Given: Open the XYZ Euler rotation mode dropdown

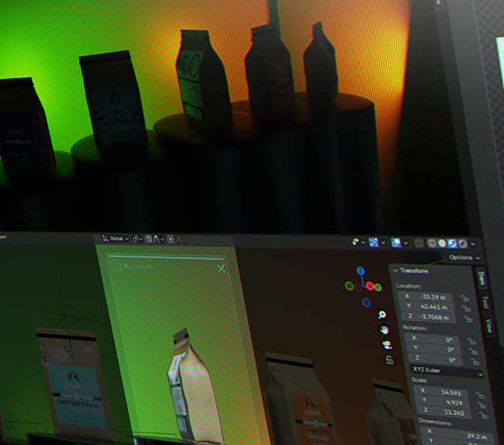Looking at the screenshot, I should [447, 371].
